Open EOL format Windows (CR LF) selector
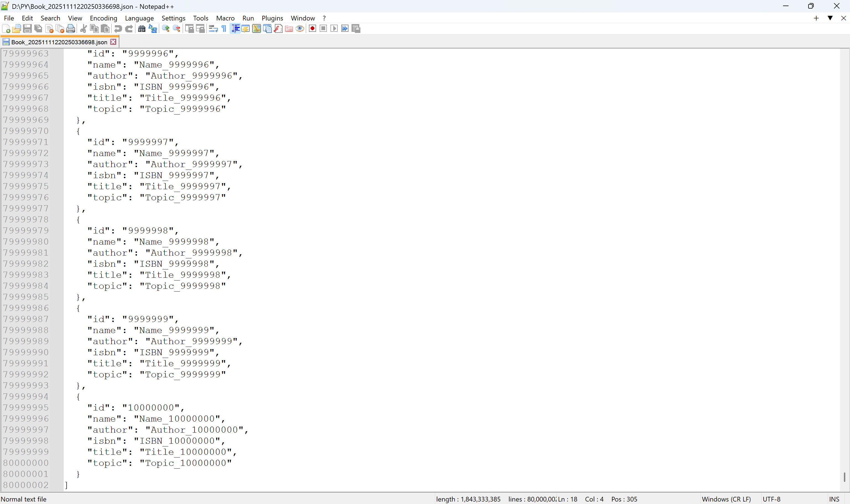 (726, 499)
